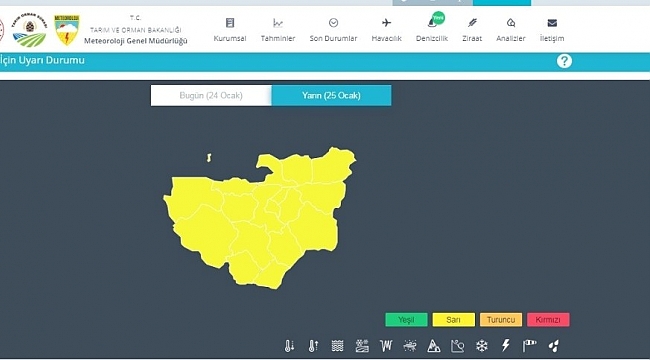Click the green Yeşil legend swatch
The width and height of the screenshot is (650, 360).
[406, 320]
